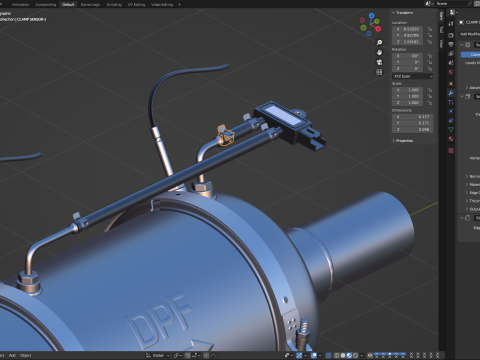Image resolution: width=480 pixels, height=360 pixels.
Task: Click the red X axis gizmo ball
Action: [378, 29]
